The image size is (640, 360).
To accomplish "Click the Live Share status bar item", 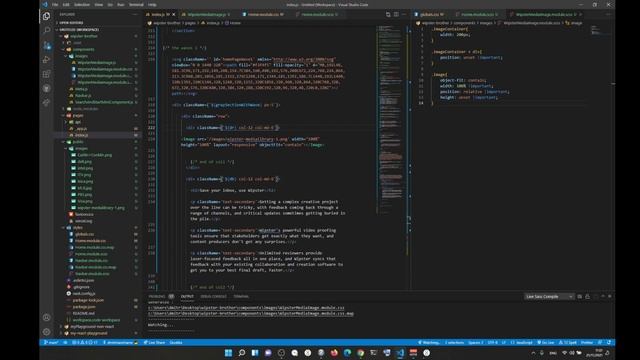I will (x=154, y=342).
